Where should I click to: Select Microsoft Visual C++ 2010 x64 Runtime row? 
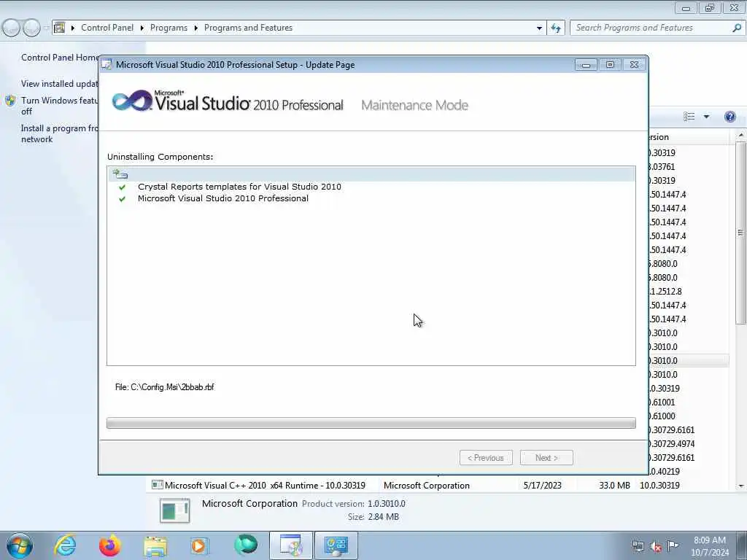tap(438, 485)
